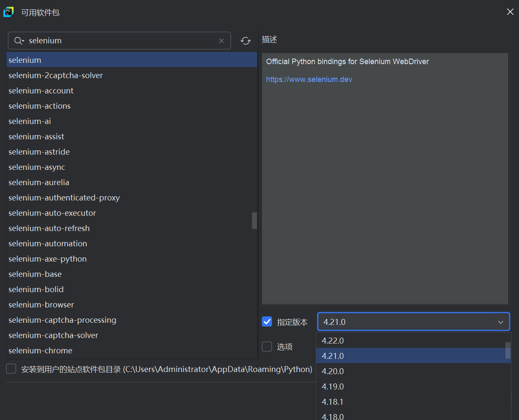Image resolution: width=519 pixels, height=420 pixels.
Task: Check install to user site packages directory
Action: [11, 369]
